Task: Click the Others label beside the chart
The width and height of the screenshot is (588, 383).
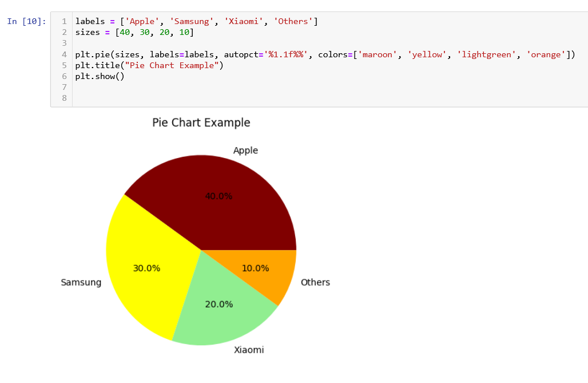Action: click(x=315, y=282)
